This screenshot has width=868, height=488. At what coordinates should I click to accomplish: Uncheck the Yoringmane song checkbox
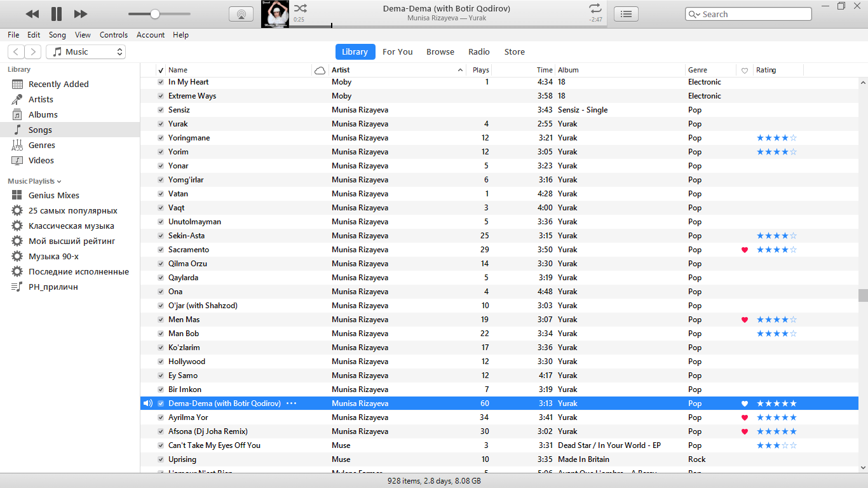[161, 138]
